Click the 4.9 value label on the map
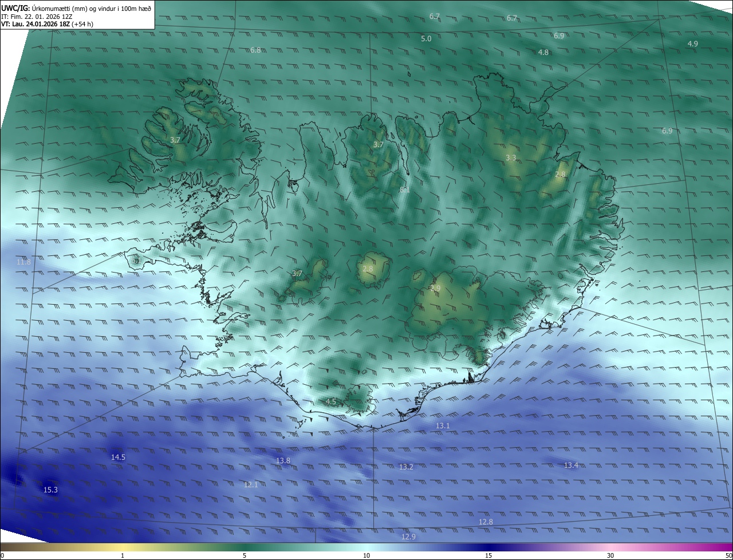This screenshot has height=560, width=733. pyautogui.click(x=693, y=44)
